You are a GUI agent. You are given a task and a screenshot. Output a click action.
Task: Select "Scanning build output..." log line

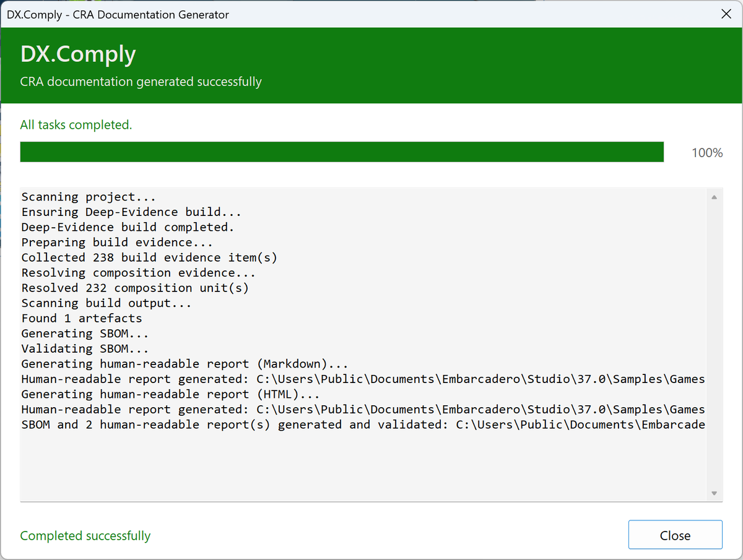(106, 303)
